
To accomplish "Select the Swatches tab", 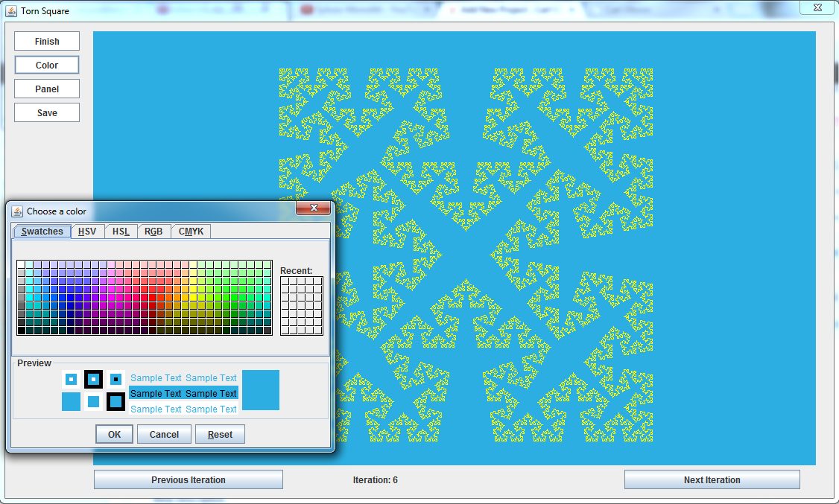I will (42, 232).
